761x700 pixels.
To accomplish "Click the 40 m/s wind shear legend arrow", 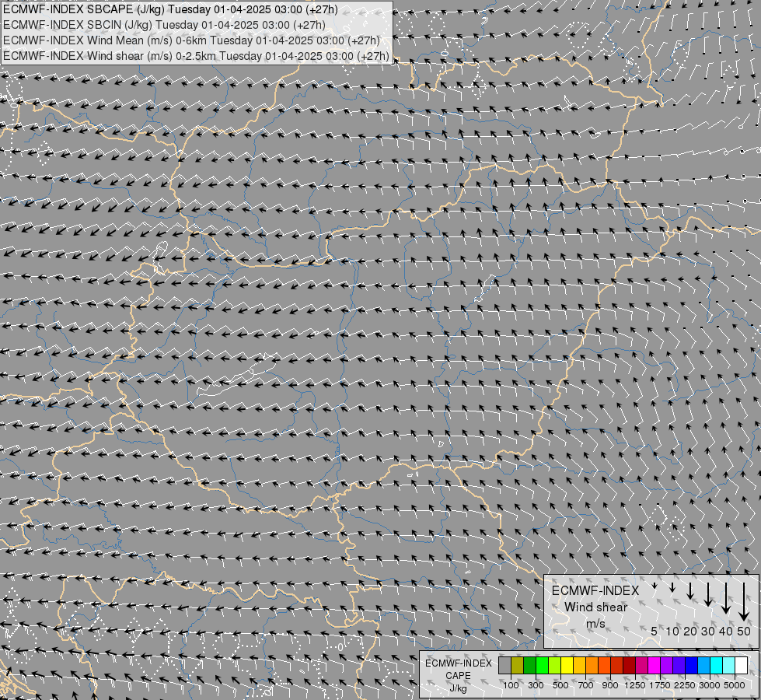I will click(726, 598).
